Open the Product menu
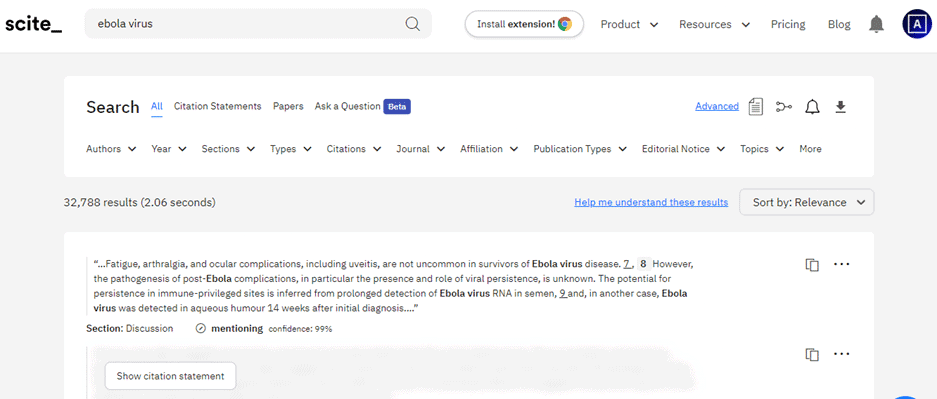 [x=629, y=24]
